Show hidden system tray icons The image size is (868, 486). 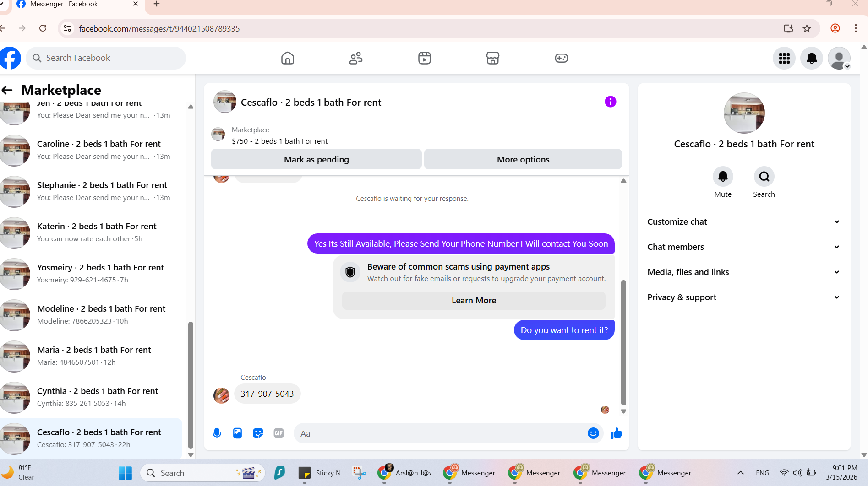tap(740, 473)
